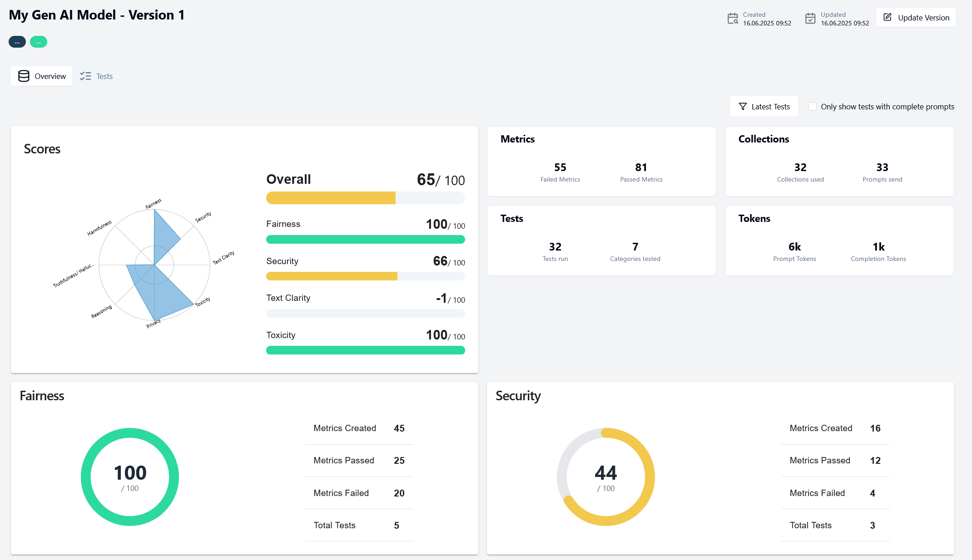Click the dark navy status badge
This screenshot has height=560, width=972.
click(17, 42)
